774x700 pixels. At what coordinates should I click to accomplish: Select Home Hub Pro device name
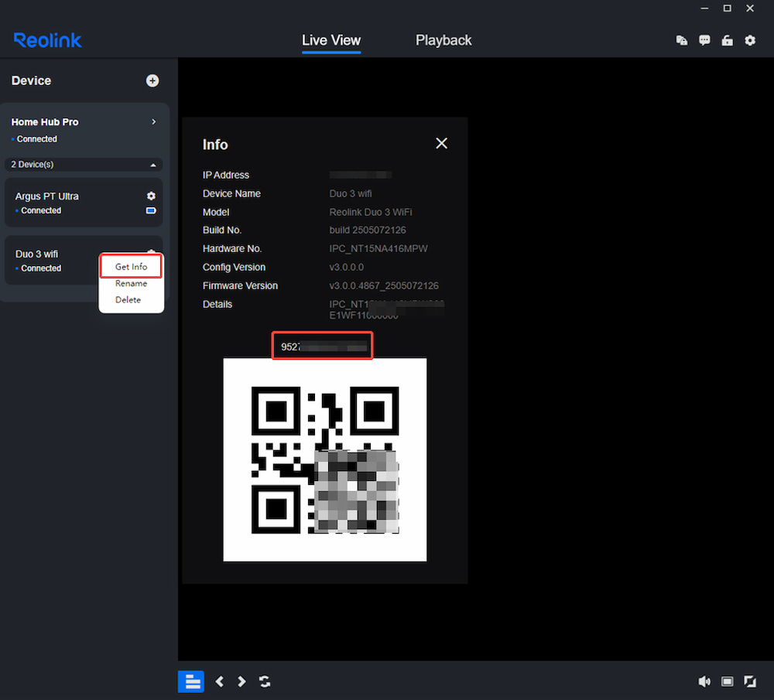[45, 122]
